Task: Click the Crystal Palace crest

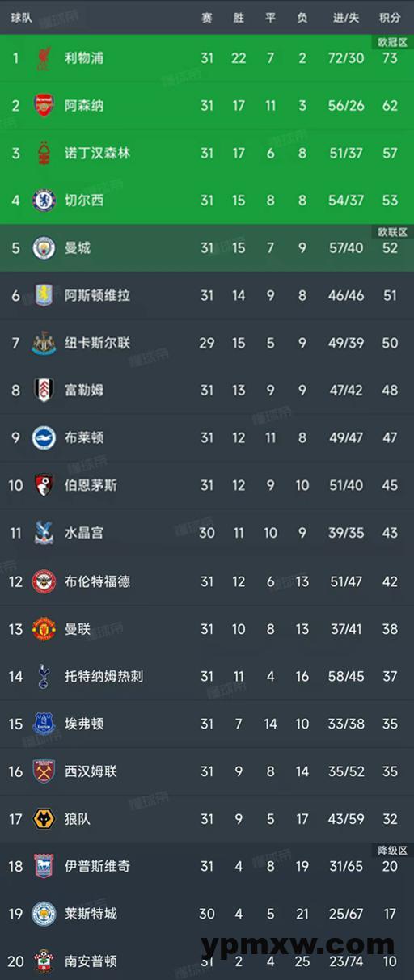Action: [x=44, y=534]
